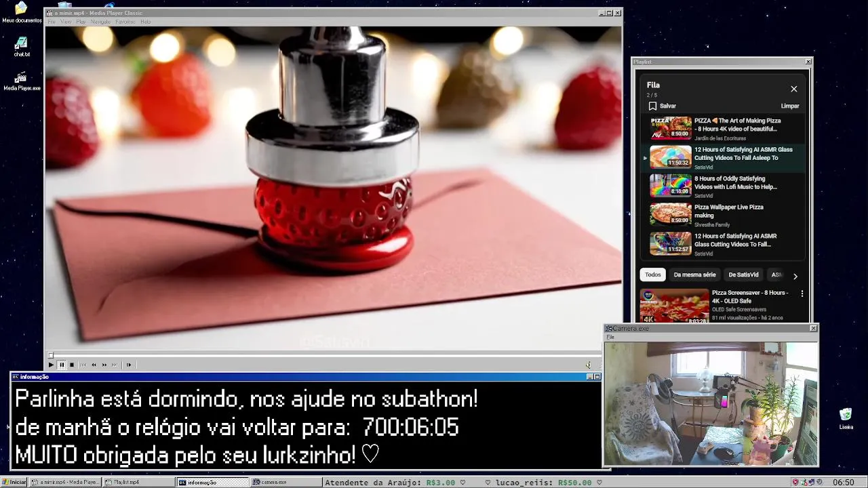The width and height of the screenshot is (868, 488).
Task: Click 'OLED Safe Screensavers' channel name
Action: (x=739, y=310)
